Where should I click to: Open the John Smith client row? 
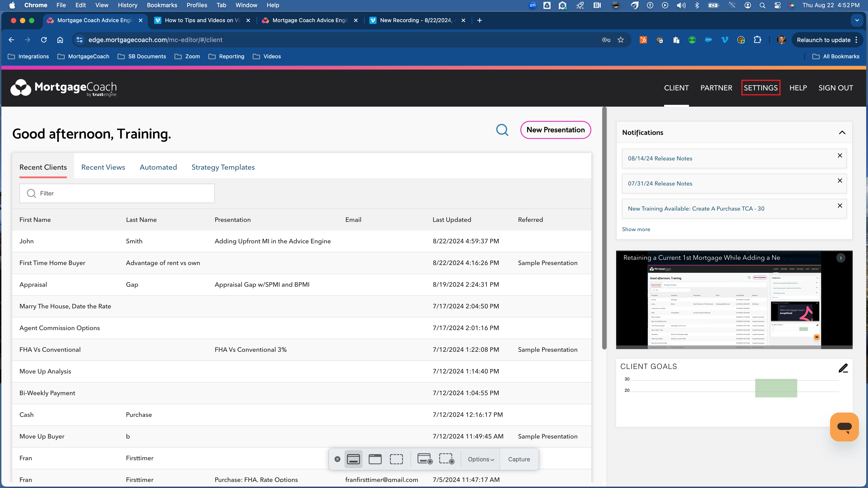tap(302, 241)
